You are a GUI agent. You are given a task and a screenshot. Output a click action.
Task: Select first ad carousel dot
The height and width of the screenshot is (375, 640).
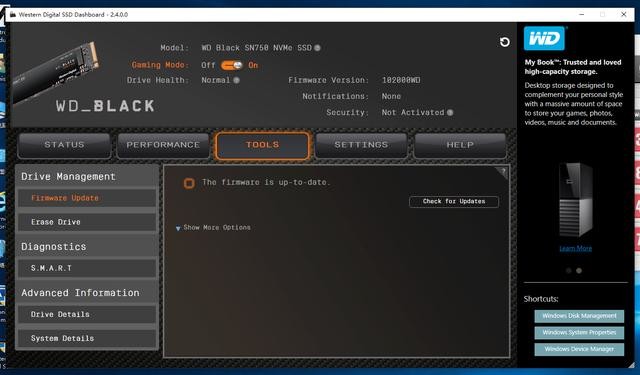569,271
